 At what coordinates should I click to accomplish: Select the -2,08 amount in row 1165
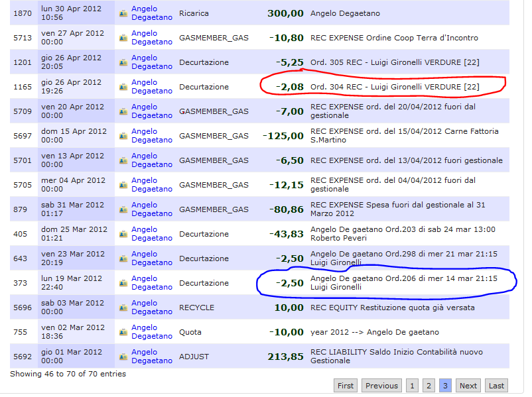click(x=291, y=87)
